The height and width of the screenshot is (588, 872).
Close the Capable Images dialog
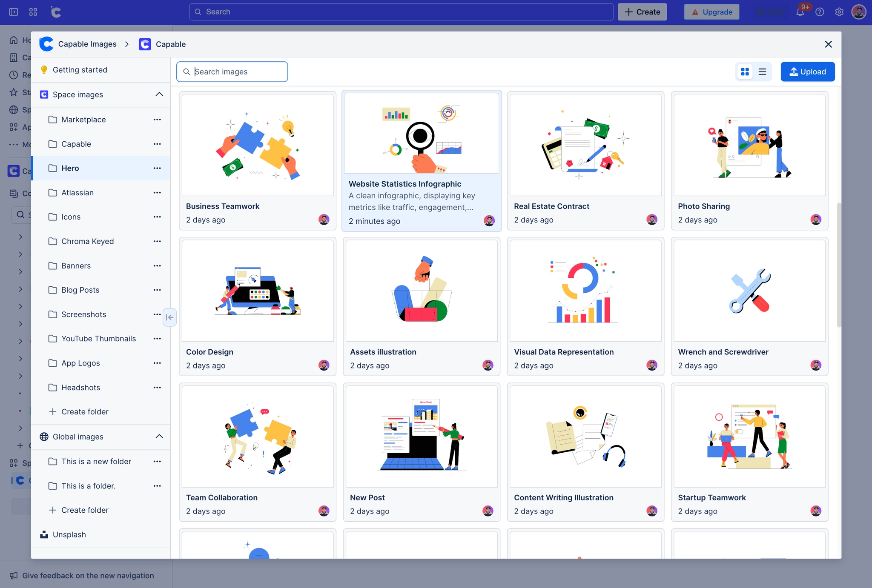pos(828,44)
